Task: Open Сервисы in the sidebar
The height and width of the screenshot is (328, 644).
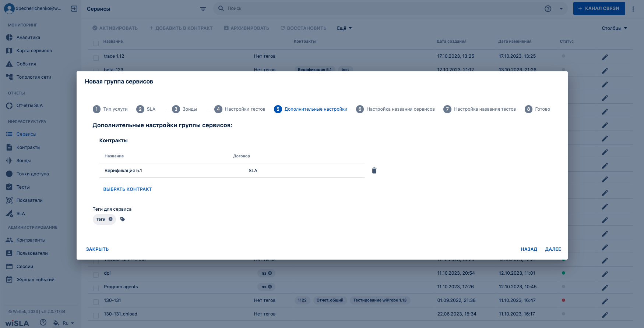Action: pos(27,134)
